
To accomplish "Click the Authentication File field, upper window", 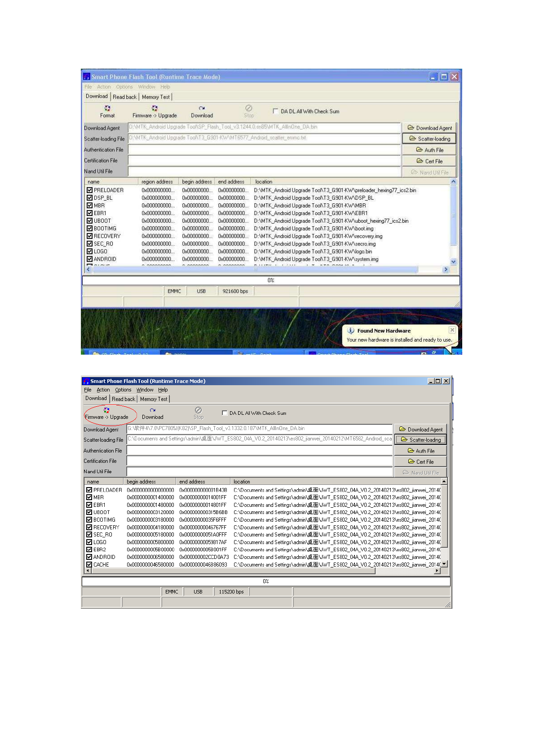I will pyautogui.click(x=264, y=150).
